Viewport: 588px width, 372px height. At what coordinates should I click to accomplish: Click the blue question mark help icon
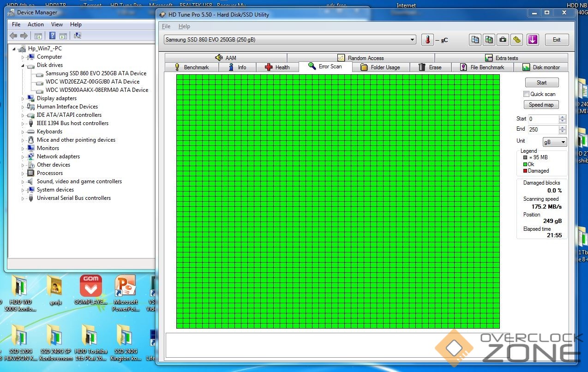[52, 36]
